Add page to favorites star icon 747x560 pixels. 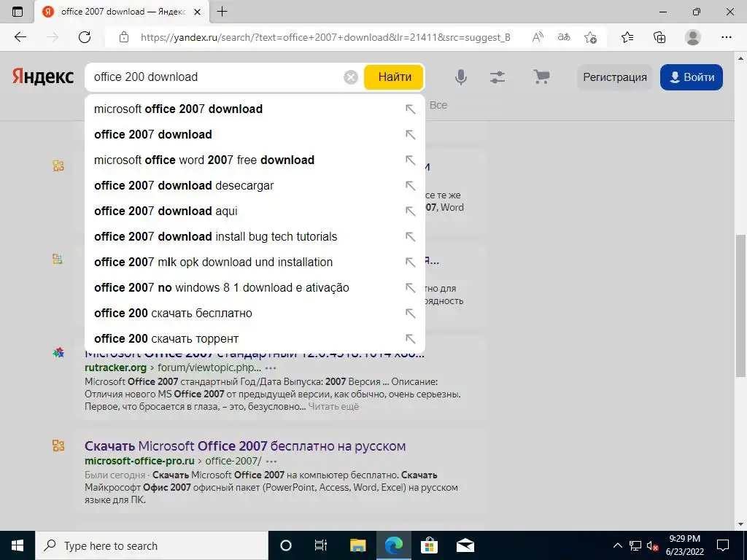[590, 37]
